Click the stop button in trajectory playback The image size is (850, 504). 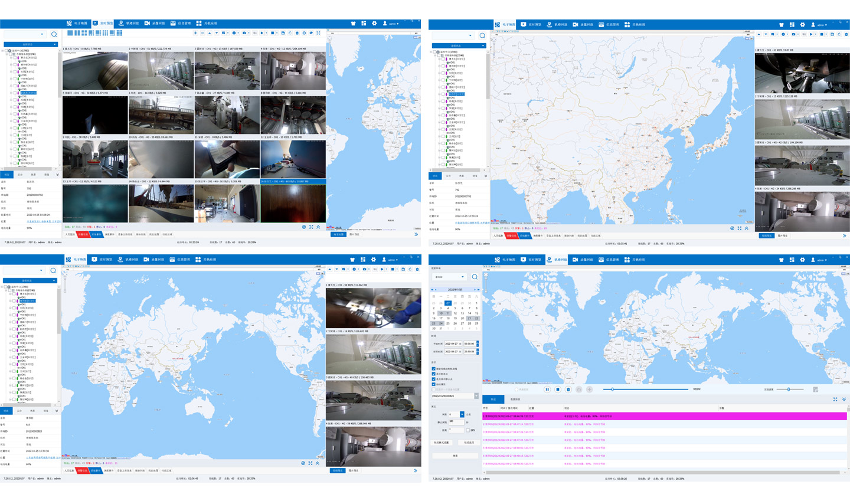pos(558,390)
